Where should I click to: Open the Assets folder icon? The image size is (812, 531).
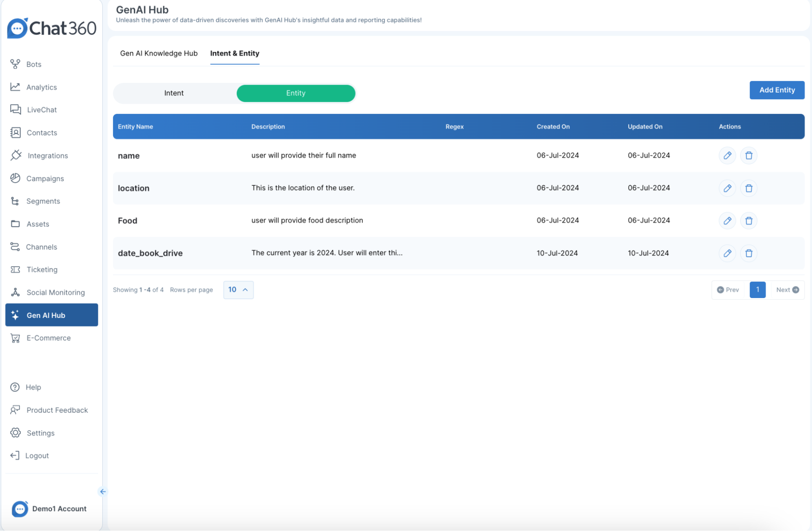[x=15, y=224]
